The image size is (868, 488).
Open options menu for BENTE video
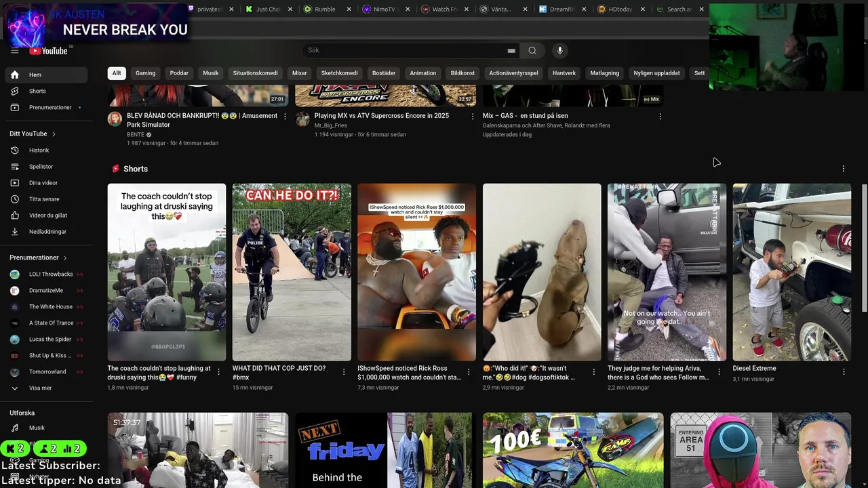pos(285,117)
